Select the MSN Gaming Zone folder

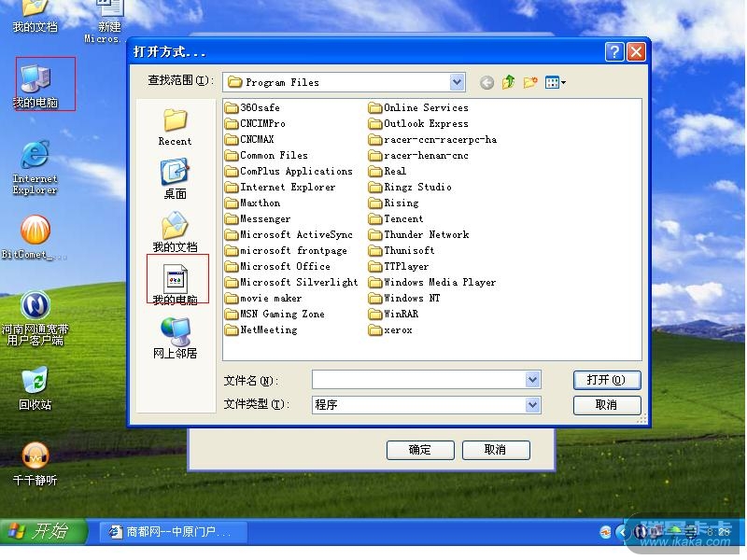[x=275, y=314]
